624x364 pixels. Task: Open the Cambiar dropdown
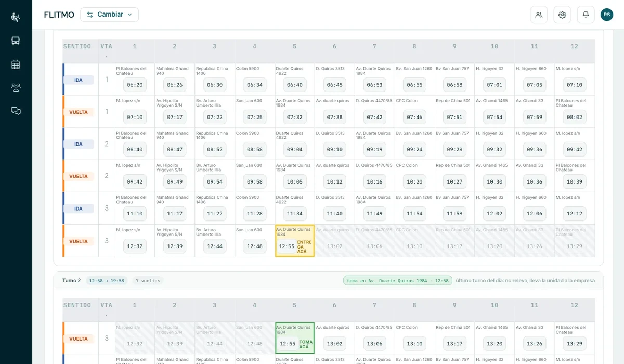(109, 15)
